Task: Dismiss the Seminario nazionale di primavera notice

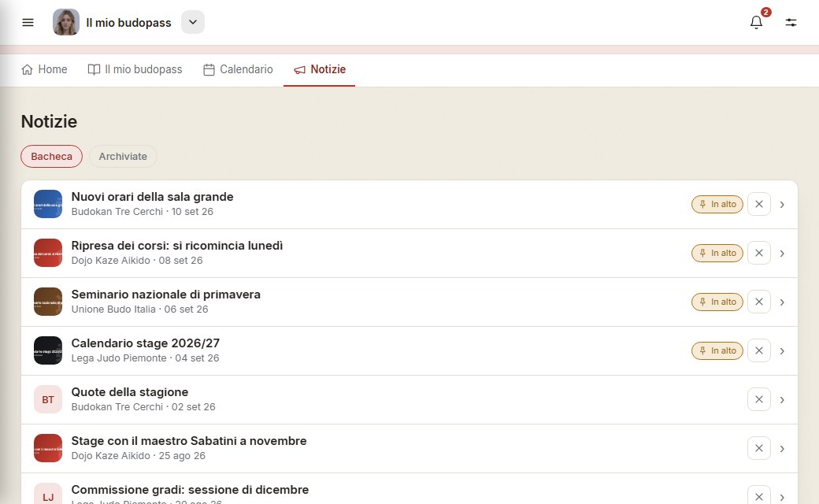Action: [759, 302]
